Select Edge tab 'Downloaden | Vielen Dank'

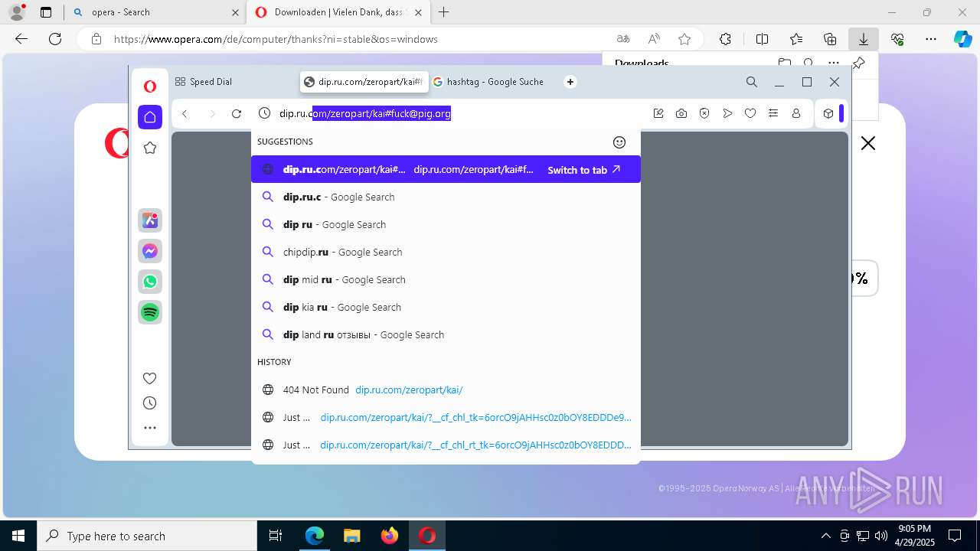[x=338, y=12]
